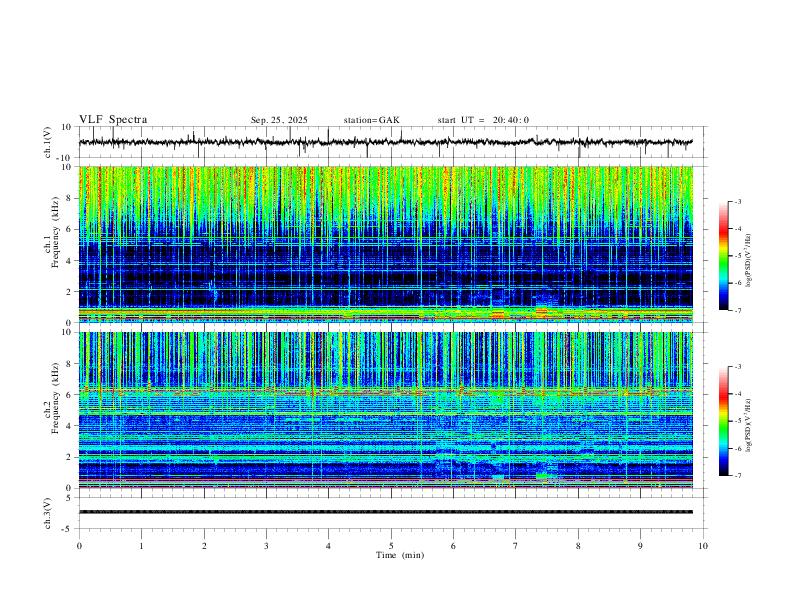Click inside the ch.1 spectrogram panel
Image resolution: width=792 pixels, height=612 pixels.
(x=386, y=244)
